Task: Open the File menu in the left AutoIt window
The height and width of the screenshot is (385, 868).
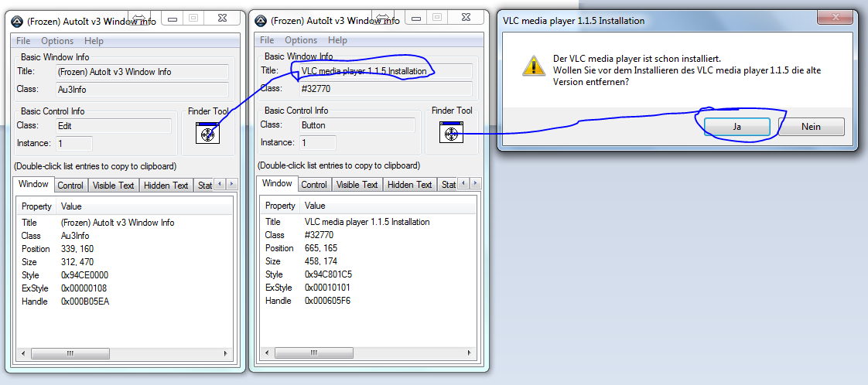Action: tap(23, 41)
